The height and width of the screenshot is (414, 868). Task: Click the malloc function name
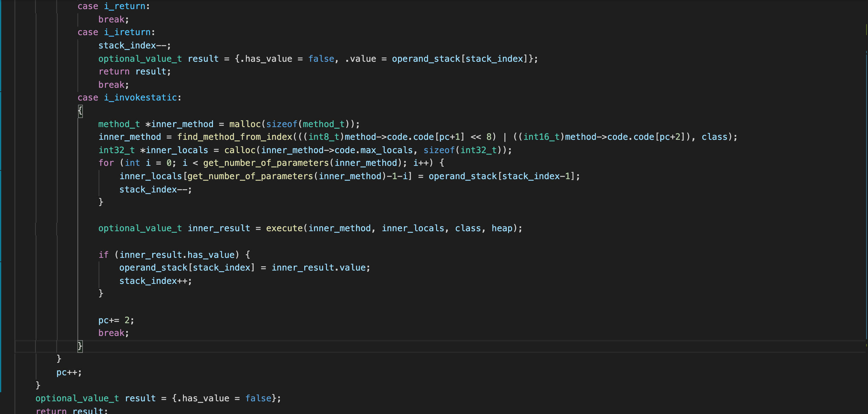point(245,124)
